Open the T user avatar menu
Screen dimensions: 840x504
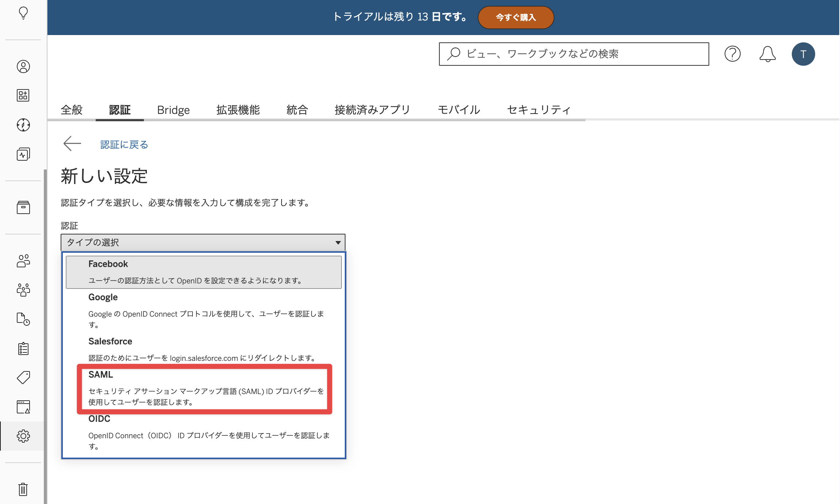coord(803,54)
